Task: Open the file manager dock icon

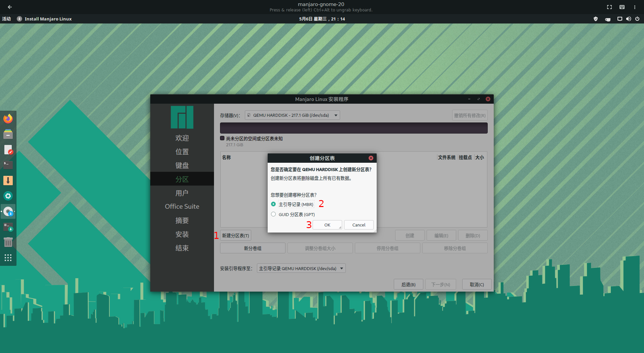Action: coord(8,134)
